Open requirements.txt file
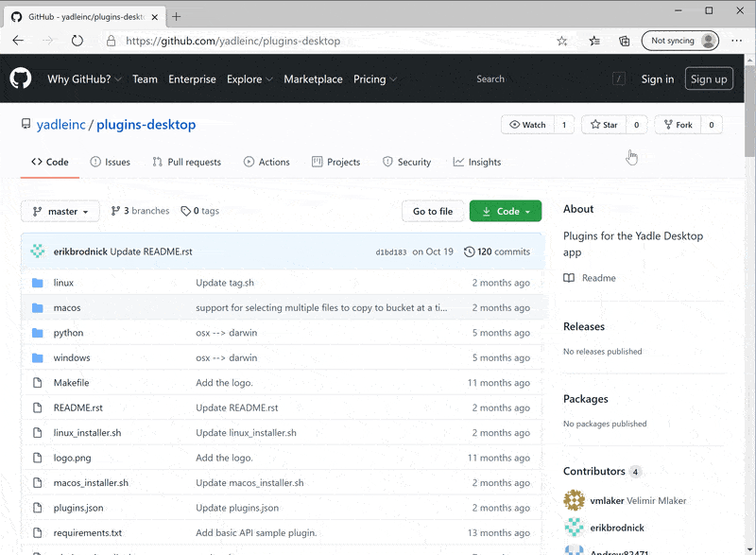756x555 pixels. coord(88,533)
